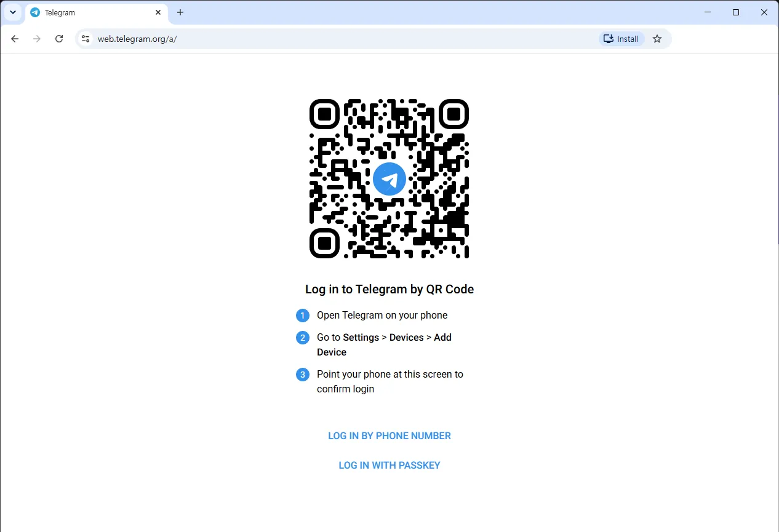Open a new browser tab
Screen dimensions: 779x532
(180, 12)
